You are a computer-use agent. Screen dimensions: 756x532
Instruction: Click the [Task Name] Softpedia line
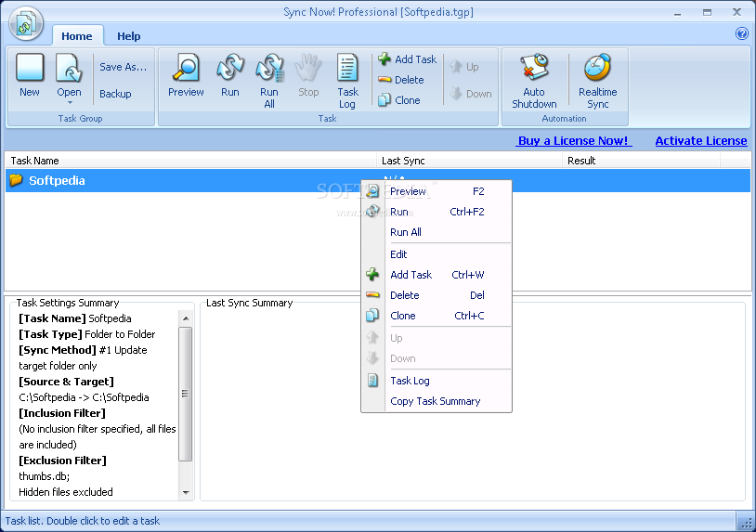coord(75,318)
